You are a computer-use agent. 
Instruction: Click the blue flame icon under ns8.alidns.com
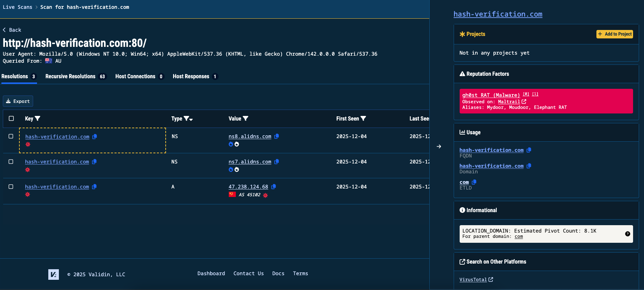click(231, 144)
